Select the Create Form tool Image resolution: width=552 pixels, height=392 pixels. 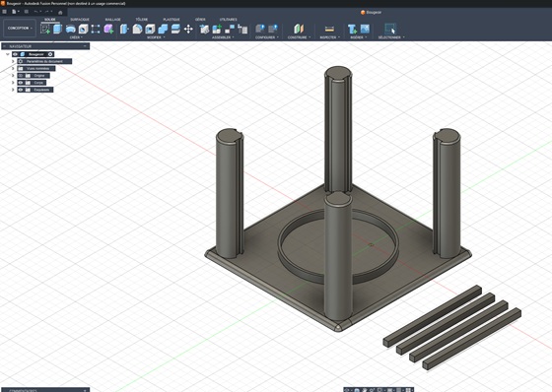click(70, 29)
